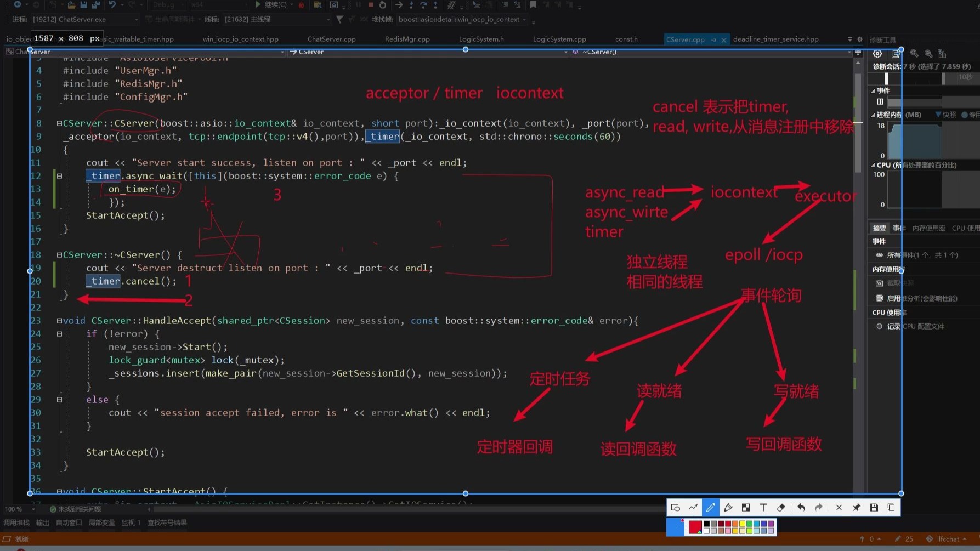This screenshot has height=551, width=980.
Task: Click the Continue (继续) debug button
Action: tap(271, 5)
